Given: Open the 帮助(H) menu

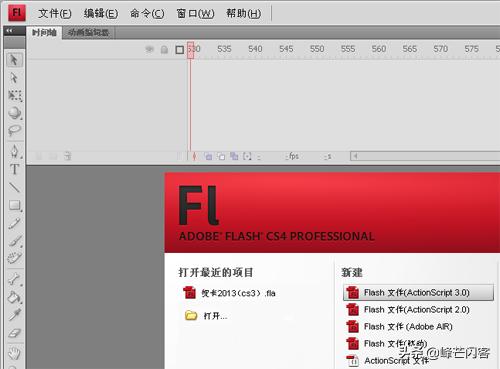Looking at the screenshot, I should [244, 14].
